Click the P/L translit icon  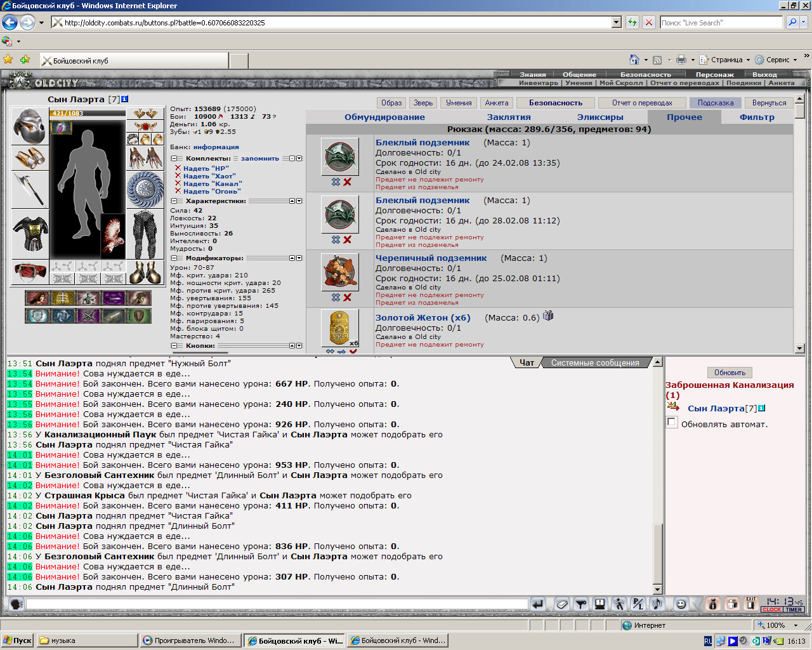638,604
